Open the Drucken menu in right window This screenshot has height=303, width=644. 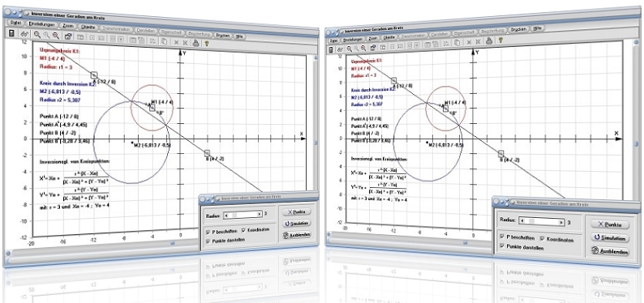coord(518,29)
